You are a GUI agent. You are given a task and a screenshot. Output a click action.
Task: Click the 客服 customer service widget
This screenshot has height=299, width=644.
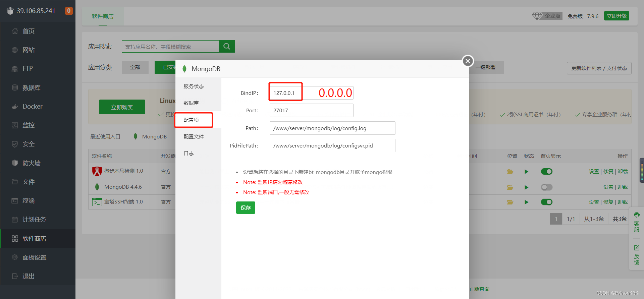[x=637, y=222]
